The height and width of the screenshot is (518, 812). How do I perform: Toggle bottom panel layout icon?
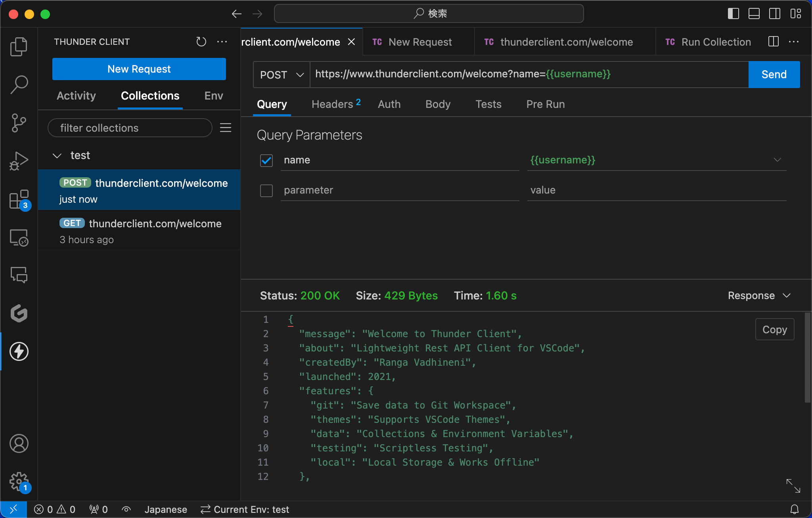(754, 14)
